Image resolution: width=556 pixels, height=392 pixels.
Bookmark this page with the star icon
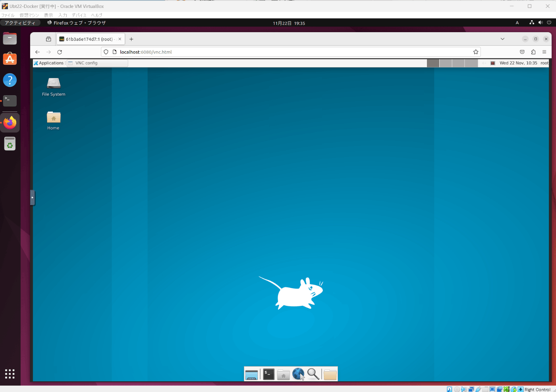(x=476, y=52)
